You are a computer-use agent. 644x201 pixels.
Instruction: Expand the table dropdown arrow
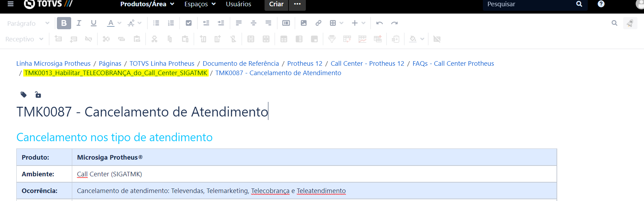click(x=342, y=23)
